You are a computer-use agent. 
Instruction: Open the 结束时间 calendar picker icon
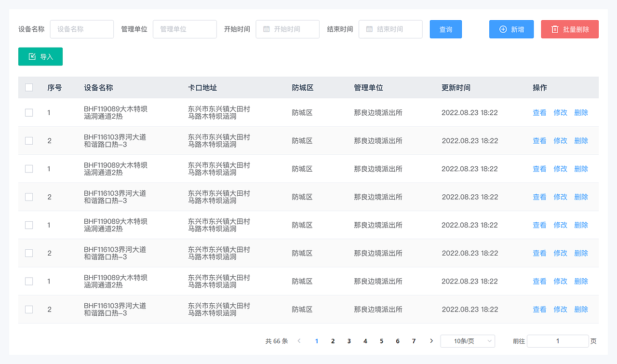(369, 29)
